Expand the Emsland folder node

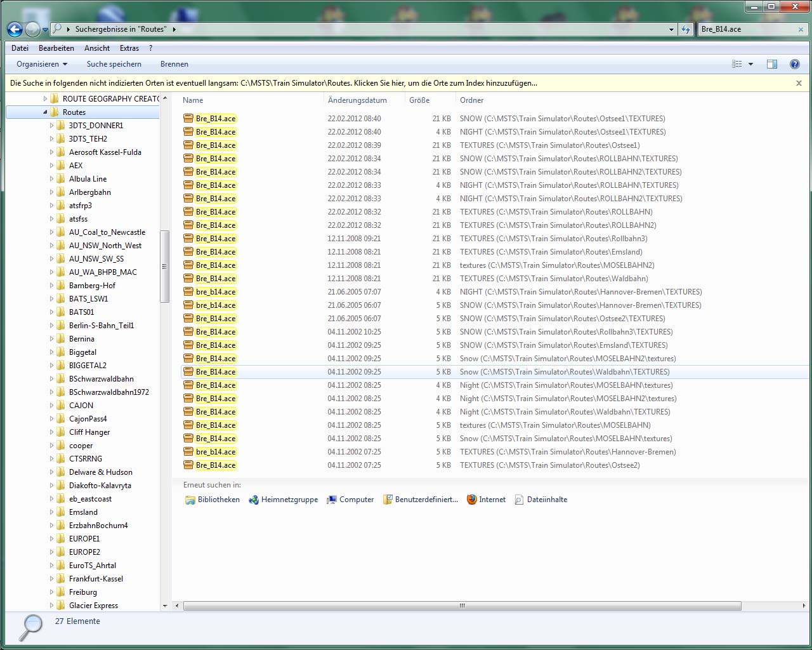click(51, 512)
